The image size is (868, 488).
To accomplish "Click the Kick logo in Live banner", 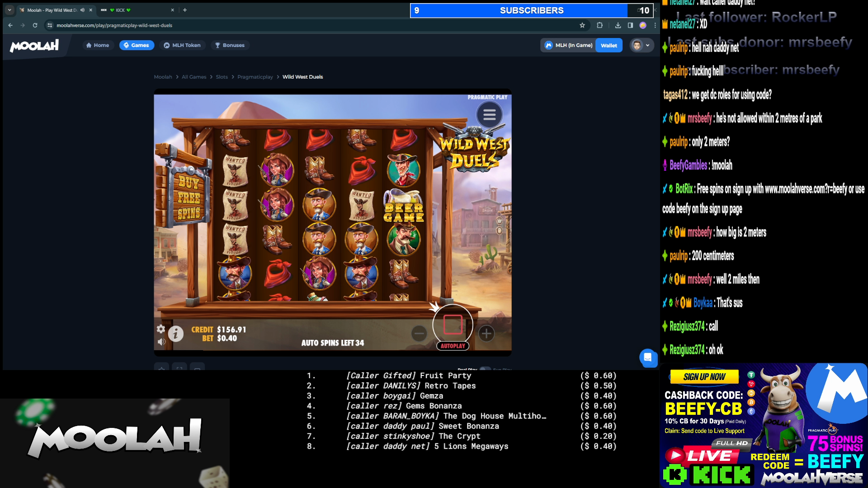I will (x=708, y=474).
